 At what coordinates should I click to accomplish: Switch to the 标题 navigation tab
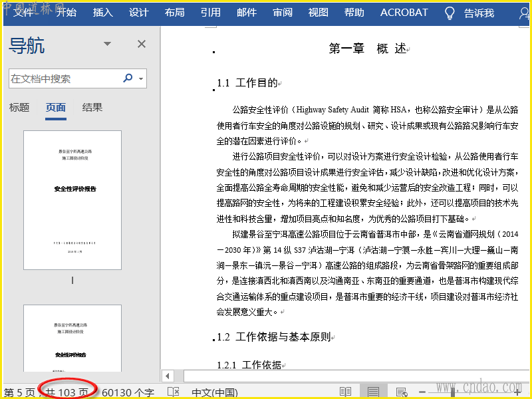[19, 108]
